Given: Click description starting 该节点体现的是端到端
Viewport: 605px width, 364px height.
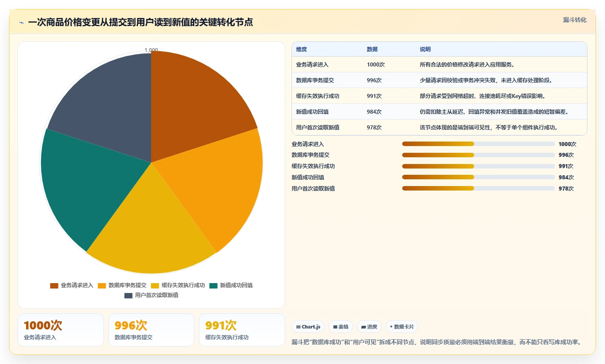Looking at the screenshot, I should click(489, 128).
